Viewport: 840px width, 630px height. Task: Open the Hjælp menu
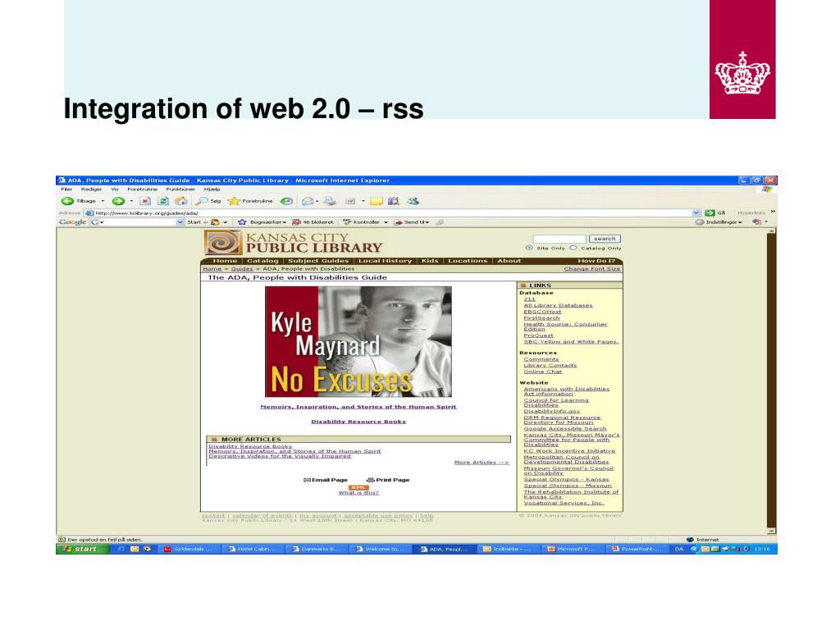coord(212,189)
